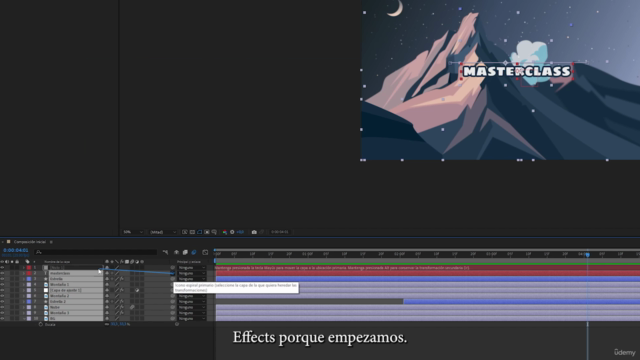Open the composition mini-flowchart icon
This screenshot has height=360, width=640.
[165, 252]
